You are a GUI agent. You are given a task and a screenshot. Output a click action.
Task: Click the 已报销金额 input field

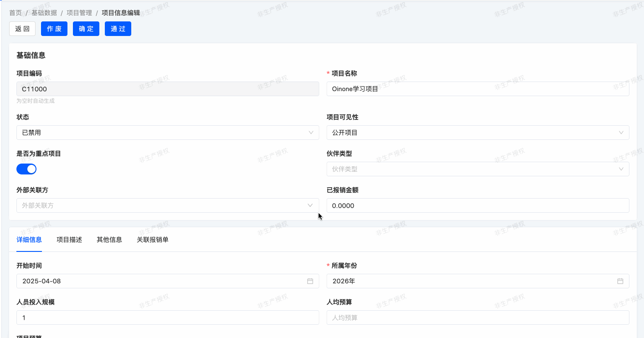[477, 205]
